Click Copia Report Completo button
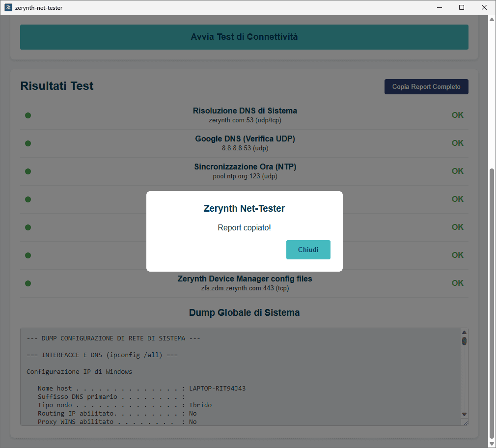The height and width of the screenshot is (448, 496). [x=426, y=86]
